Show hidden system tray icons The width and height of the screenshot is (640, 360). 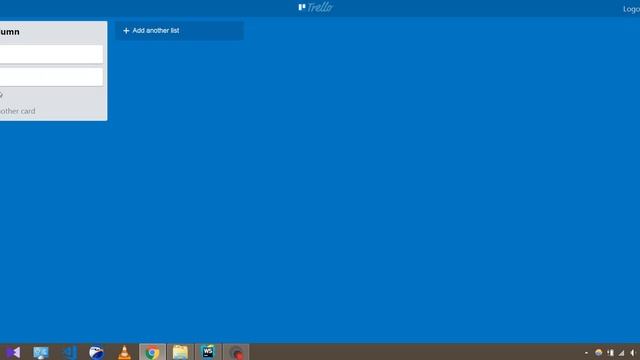click(587, 353)
